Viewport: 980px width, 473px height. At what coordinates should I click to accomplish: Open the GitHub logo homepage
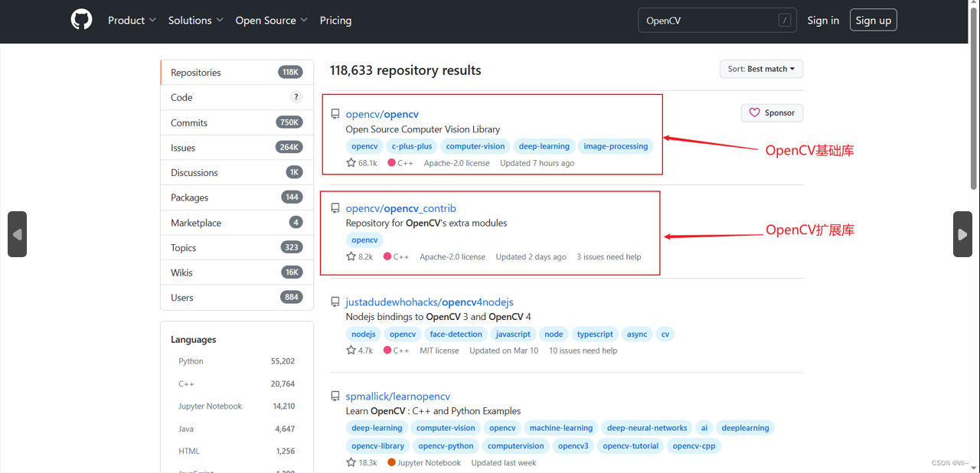pyautogui.click(x=81, y=20)
